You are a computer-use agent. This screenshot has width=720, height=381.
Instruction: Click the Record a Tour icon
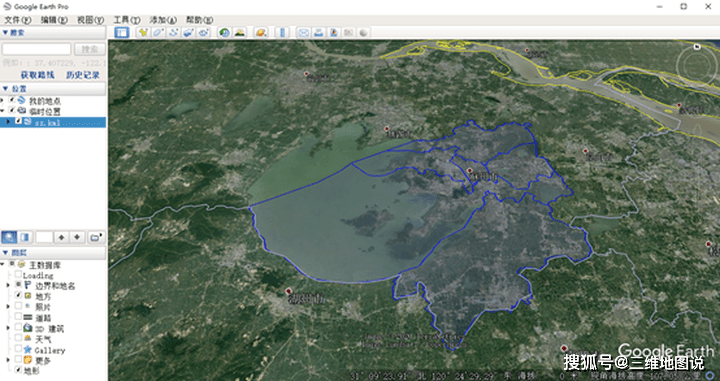(203, 32)
